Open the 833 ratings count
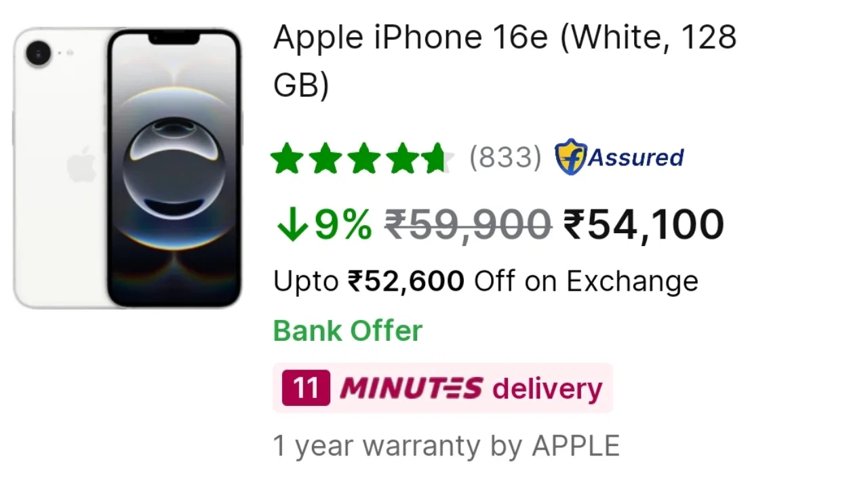 pyautogui.click(x=505, y=158)
